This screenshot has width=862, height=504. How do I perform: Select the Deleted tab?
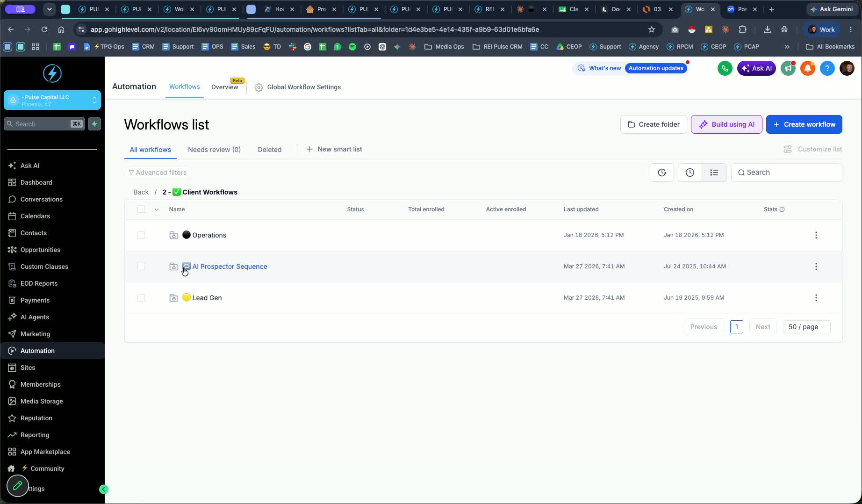(270, 150)
